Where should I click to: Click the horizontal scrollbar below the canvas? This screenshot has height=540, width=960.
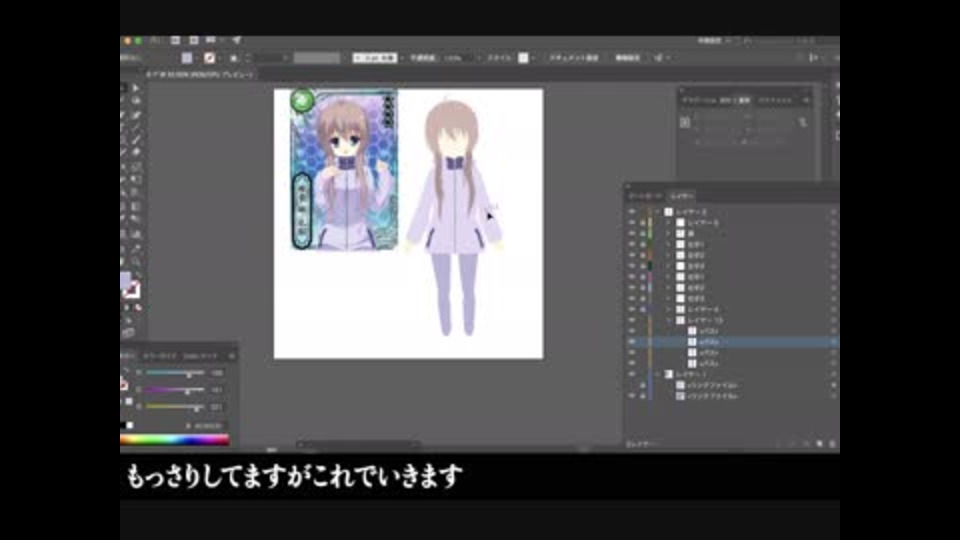(x=358, y=444)
